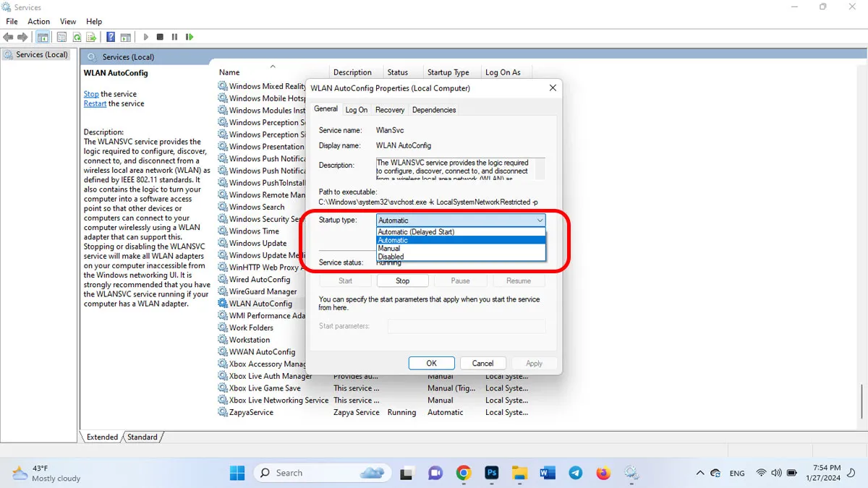Click the Back arrow in the Services toolbar
The height and width of the screenshot is (488, 868).
click(9, 37)
